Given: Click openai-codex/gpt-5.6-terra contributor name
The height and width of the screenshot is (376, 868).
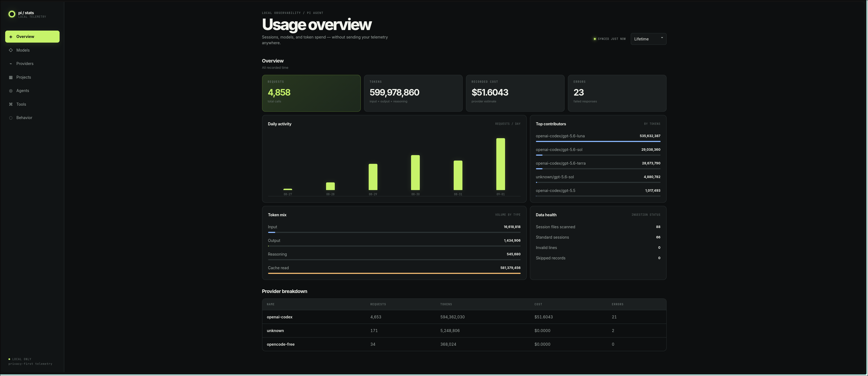Looking at the screenshot, I should (x=561, y=163).
